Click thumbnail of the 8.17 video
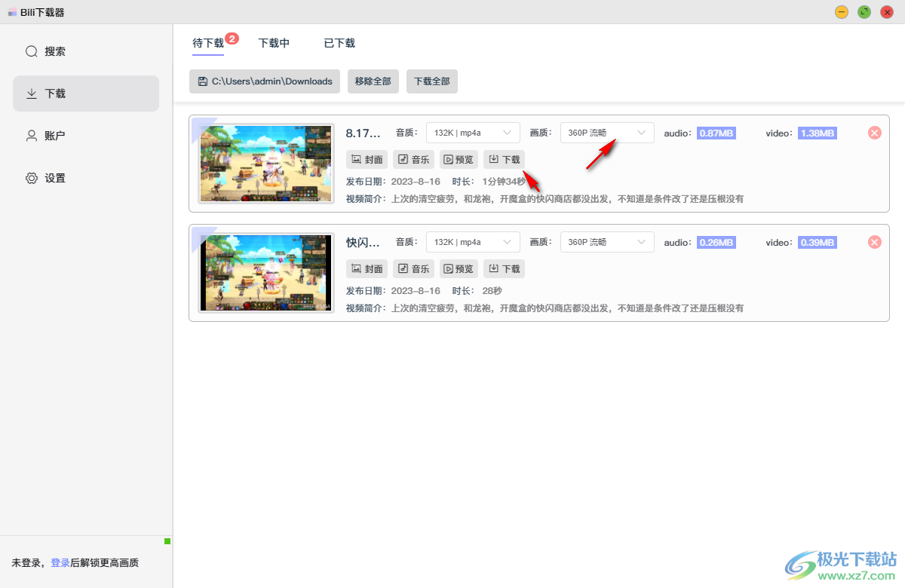Screen dimensions: 905x588 [x=265, y=164]
